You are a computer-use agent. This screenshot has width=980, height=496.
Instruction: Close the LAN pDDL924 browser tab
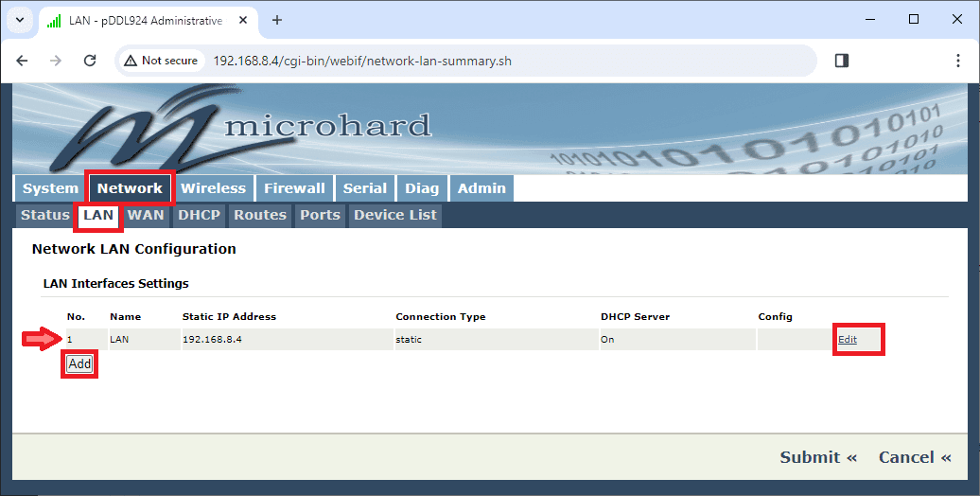244,20
